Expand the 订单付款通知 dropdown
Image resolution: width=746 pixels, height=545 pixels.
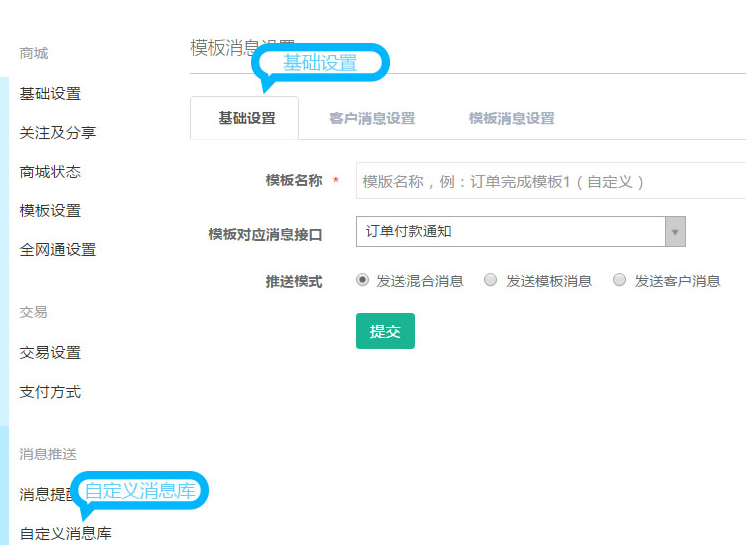coord(520,232)
